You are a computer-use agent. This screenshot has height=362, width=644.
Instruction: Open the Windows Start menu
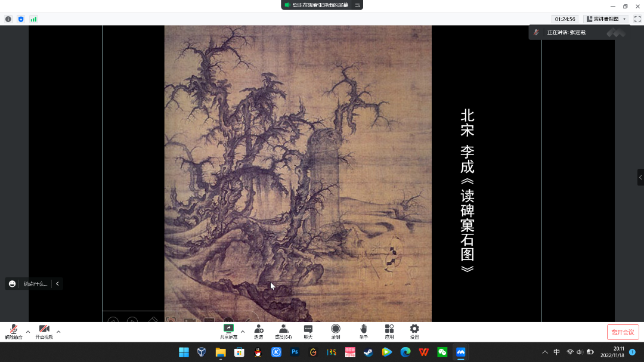pyautogui.click(x=184, y=352)
